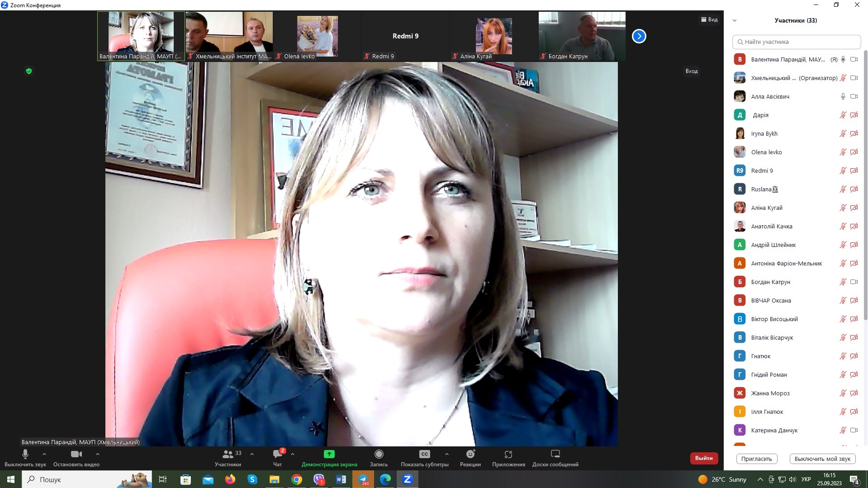The width and height of the screenshot is (868, 488).
Task: Open File Explorer from taskbar
Action: coord(275,479)
